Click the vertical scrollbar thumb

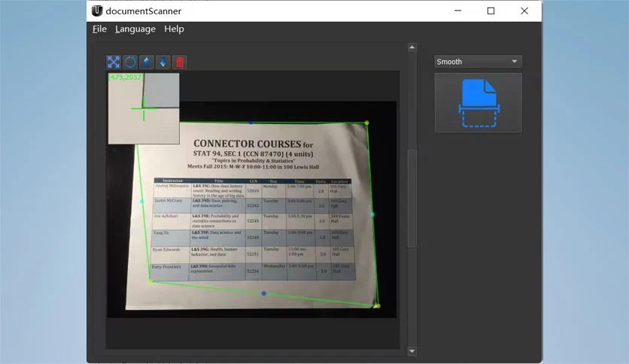tap(412, 199)
